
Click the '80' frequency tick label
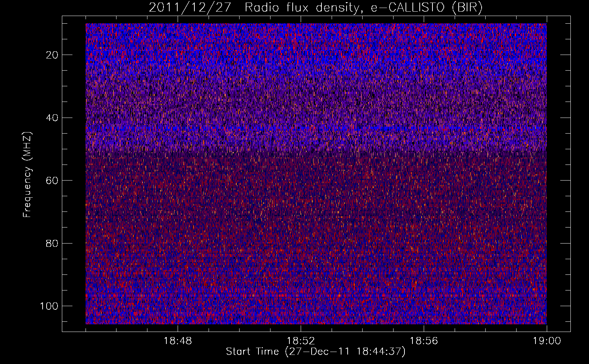pyautogui.click(x=52, y=244)
